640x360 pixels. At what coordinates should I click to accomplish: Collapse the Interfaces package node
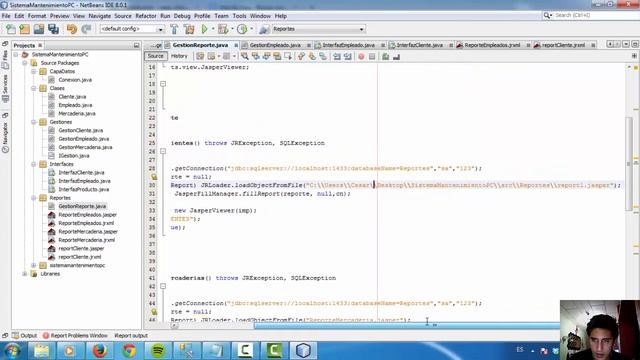coord(34,164)
